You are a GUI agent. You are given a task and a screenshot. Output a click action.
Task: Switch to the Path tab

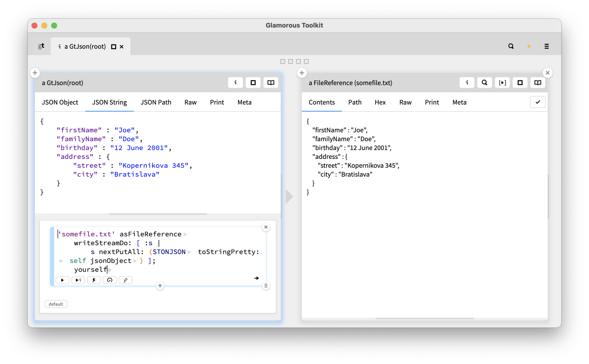[355, 102]
